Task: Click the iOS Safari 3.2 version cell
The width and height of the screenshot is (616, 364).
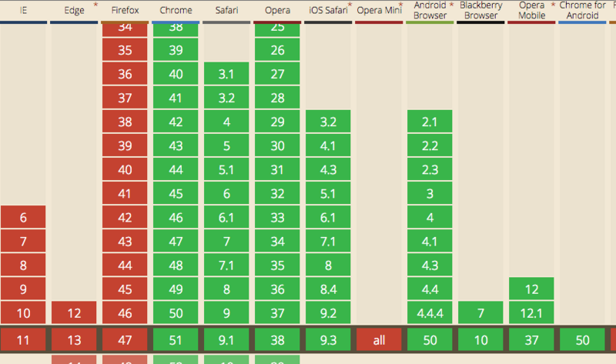Action: pyautogui.click(x=328, y=122)
